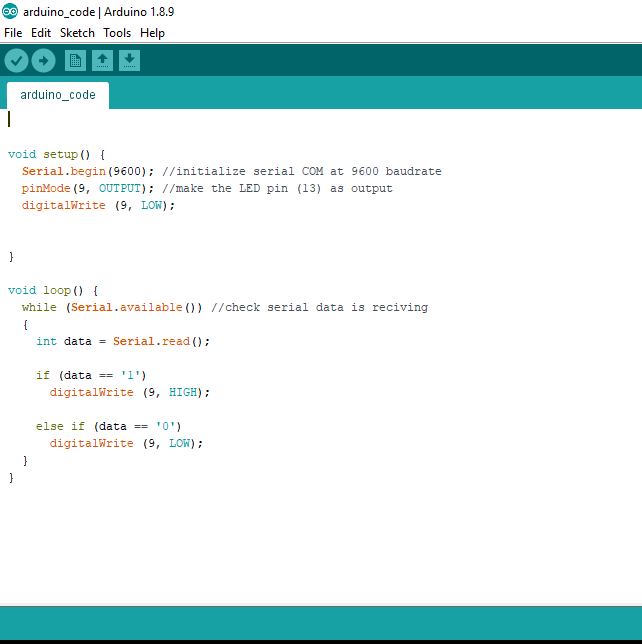Click the 'digitalWrite (9, LOW);' line in loop
The image size is (642, 644).
click(127, 444)
